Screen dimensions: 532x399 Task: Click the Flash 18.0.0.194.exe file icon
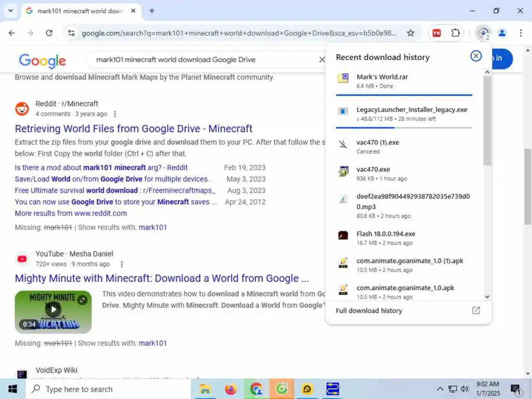(x=343, y=235)
